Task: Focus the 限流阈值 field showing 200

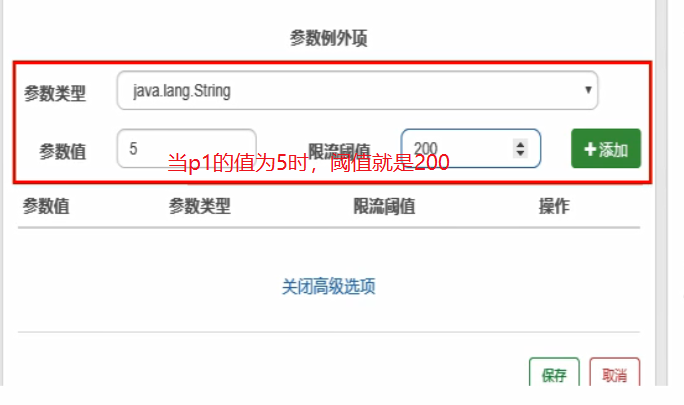Action: pos(471,148)
